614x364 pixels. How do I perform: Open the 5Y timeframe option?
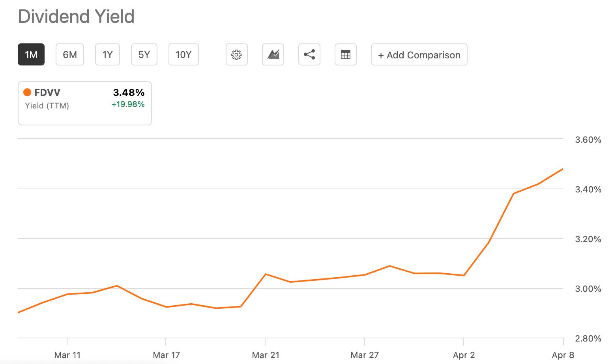coord(144,54)
